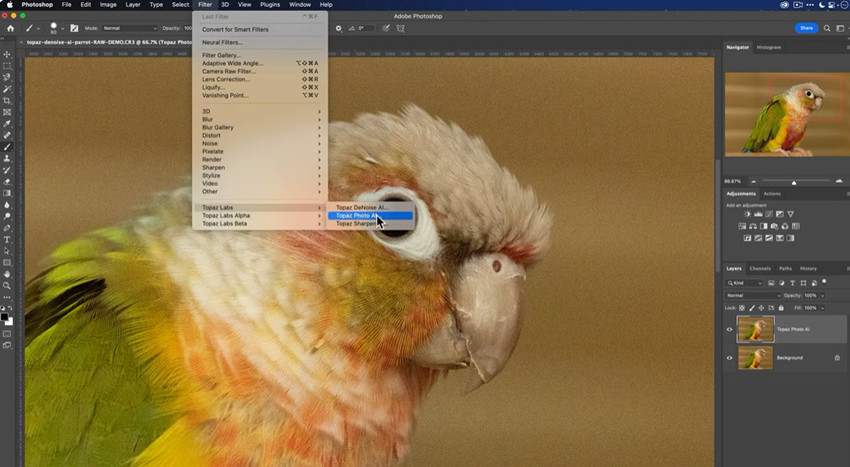
Task: Select the Eraser tool
Action: [x=7, y=182]
